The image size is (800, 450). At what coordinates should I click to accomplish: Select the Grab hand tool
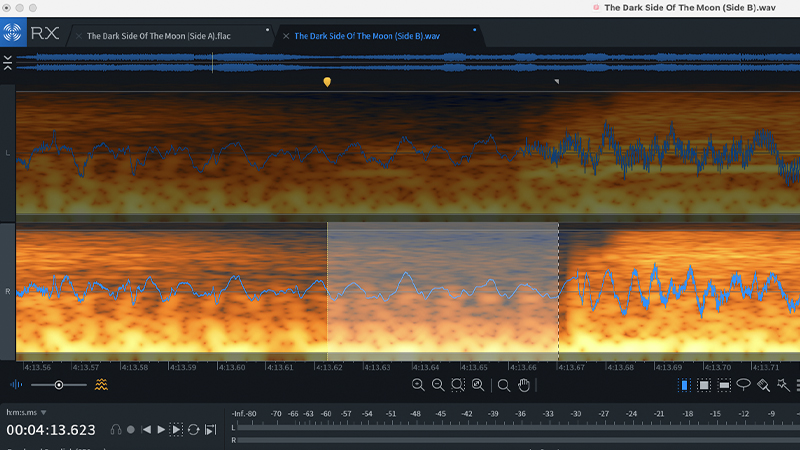pyautogui.click(x=524, y=385)
